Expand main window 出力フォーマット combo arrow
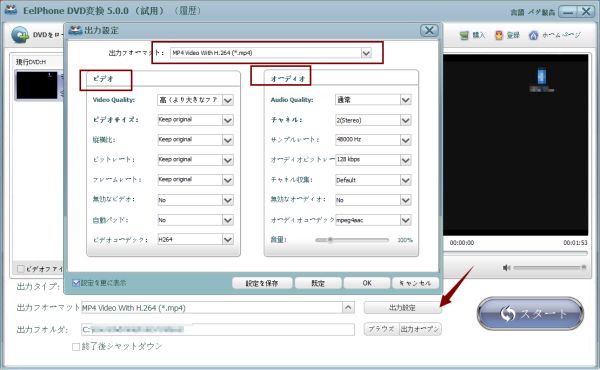 pyautogui.click(x=348, y=307)
